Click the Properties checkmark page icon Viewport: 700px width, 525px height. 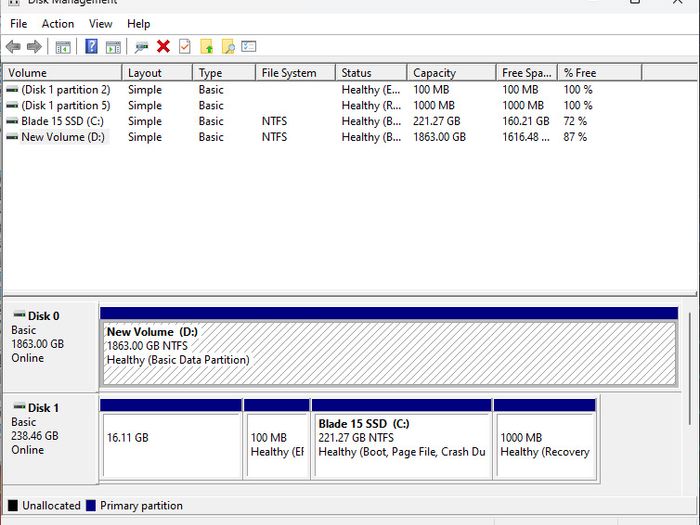coord(184,46)
